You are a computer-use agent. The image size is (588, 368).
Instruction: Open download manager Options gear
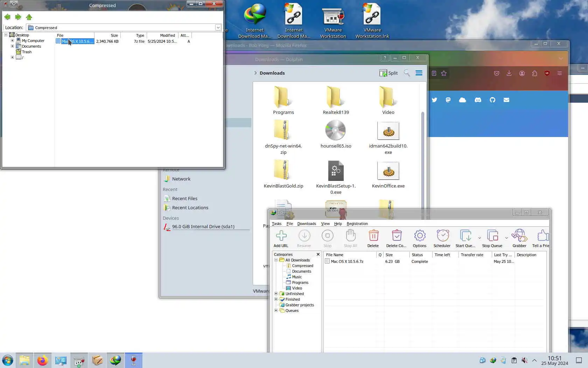tap(420, 238)
